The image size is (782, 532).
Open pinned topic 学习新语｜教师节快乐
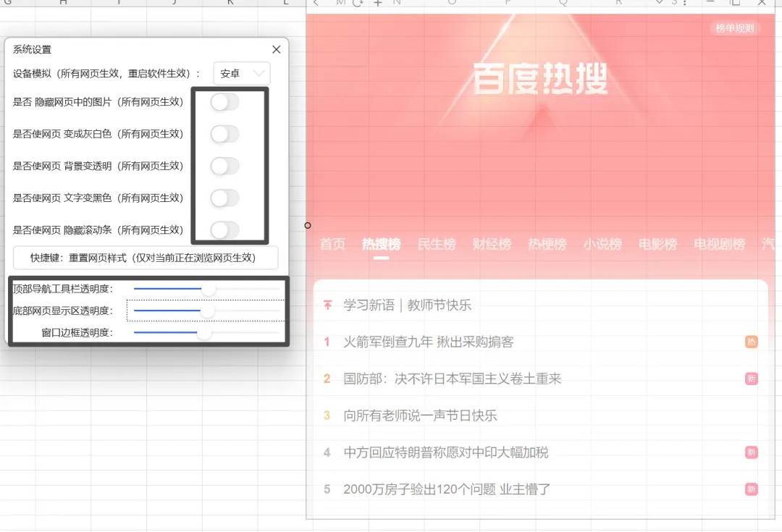[x=407, y=305]
